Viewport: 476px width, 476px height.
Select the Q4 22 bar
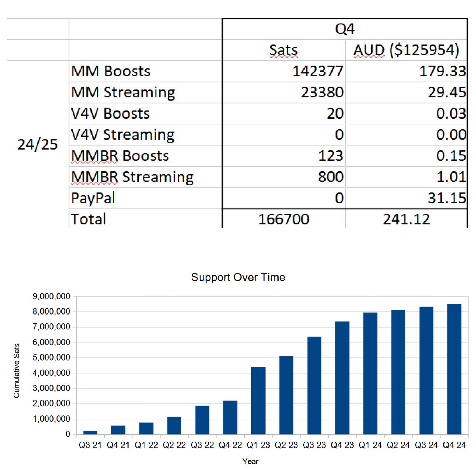[x=230, y=418]
